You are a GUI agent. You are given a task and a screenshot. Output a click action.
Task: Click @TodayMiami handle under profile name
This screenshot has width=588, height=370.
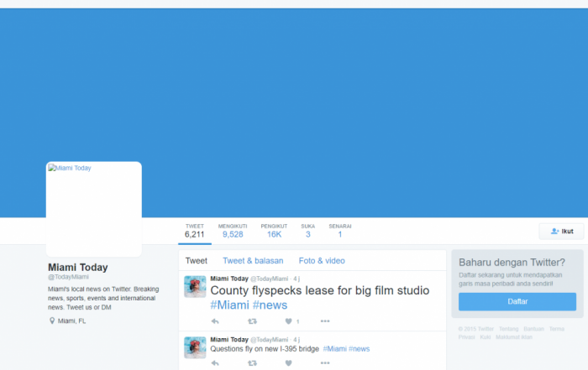click(68, 277)
